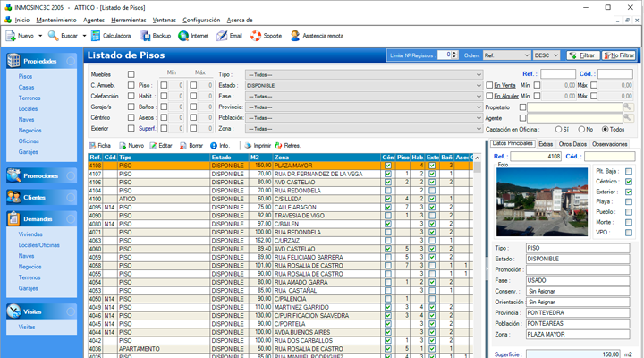
Task: Open the Configuración menu
Action: tap(201, 21)
